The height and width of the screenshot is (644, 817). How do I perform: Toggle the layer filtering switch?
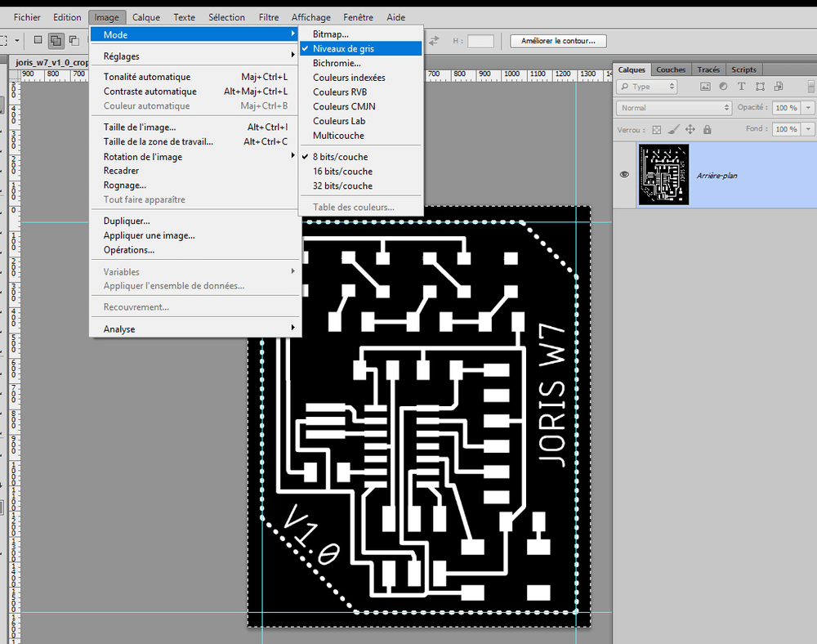[x=811, y=87]
